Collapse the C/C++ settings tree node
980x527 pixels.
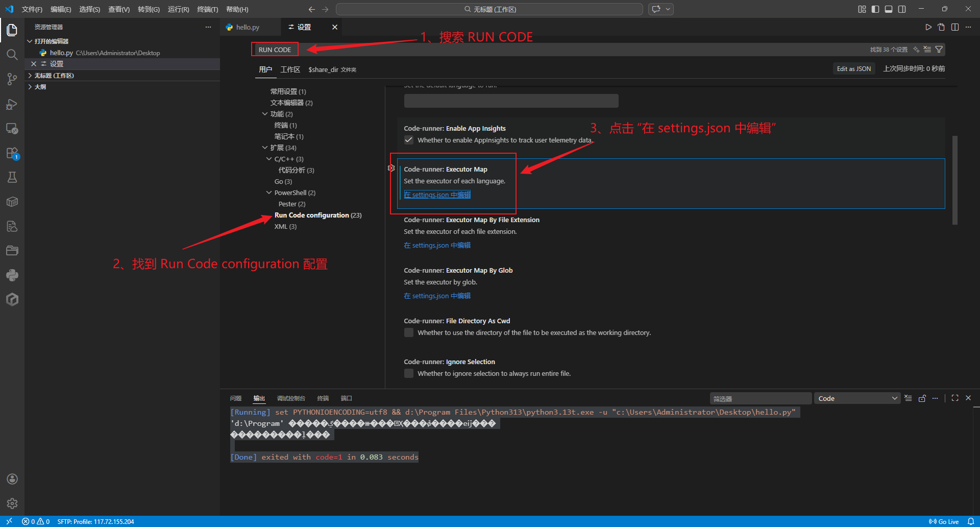pos(269,159)
